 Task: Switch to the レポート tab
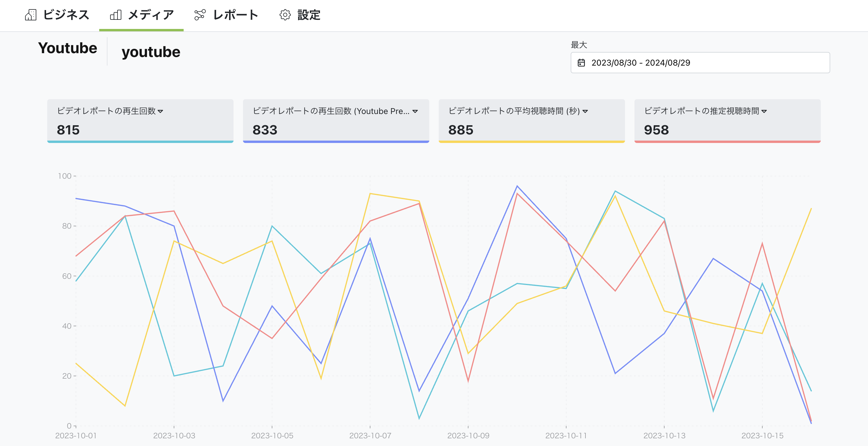(235, 15)
